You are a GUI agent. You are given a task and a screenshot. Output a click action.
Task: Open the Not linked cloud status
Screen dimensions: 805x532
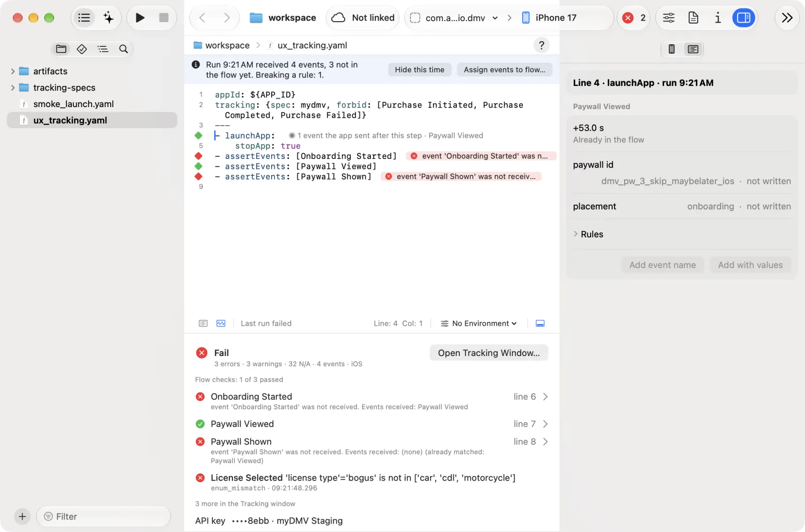click(x=363, y=18)
